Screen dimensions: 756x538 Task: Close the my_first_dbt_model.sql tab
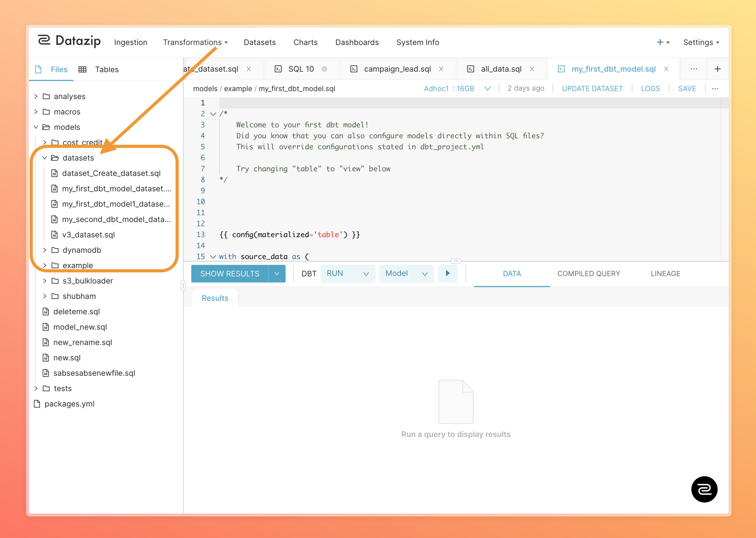pos(666,69)
